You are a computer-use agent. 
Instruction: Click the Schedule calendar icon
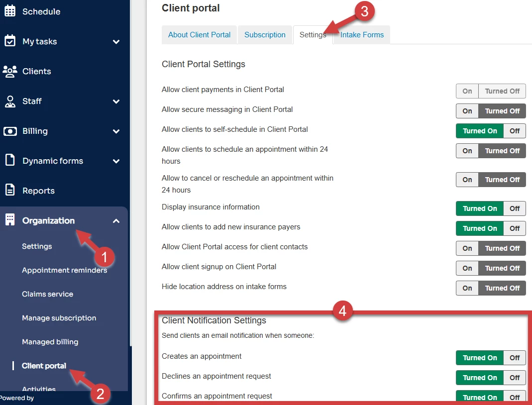[10, 11]
